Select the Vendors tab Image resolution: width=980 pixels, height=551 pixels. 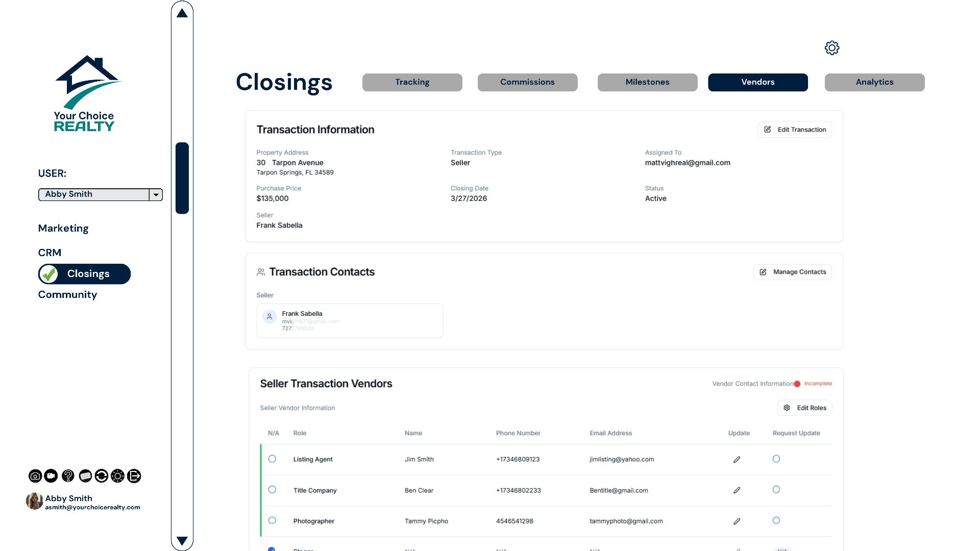click(x=758, y=82)
